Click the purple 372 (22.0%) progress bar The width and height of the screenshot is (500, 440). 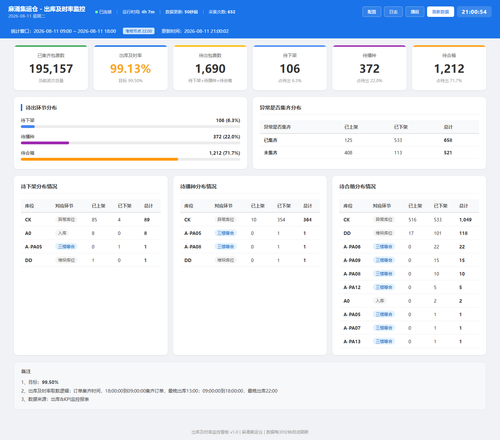point(45,143)
